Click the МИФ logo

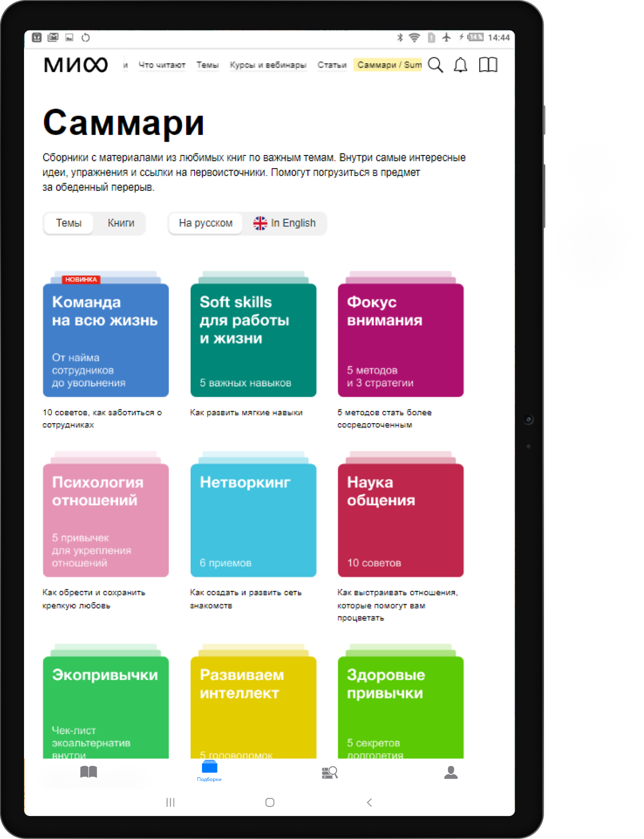click(76, 65)
